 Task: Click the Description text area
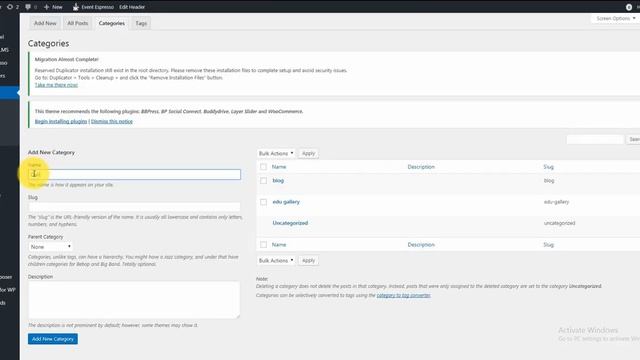pyautogui.click(x=134, y=300)
